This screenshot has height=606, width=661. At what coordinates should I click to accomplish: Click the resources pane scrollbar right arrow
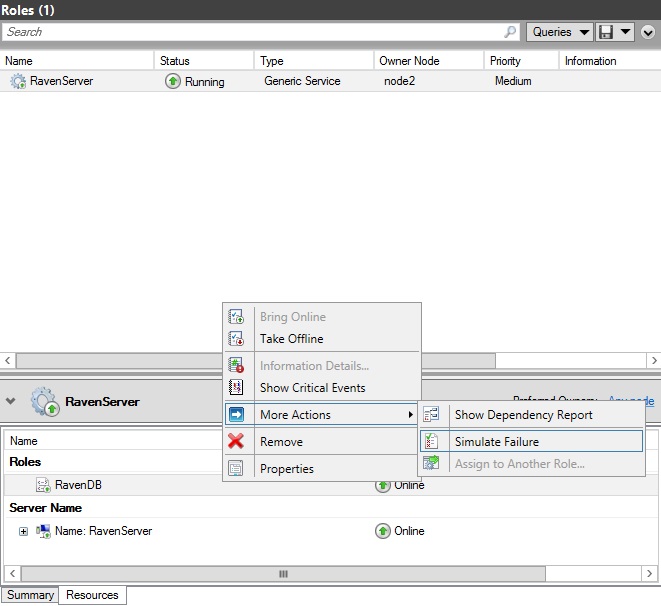(649, 574)
